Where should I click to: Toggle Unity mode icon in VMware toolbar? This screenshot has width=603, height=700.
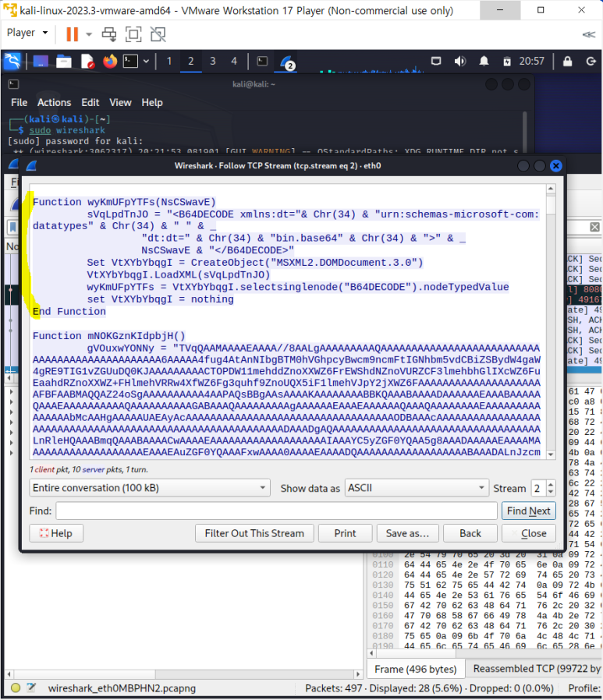click(158, 34)
